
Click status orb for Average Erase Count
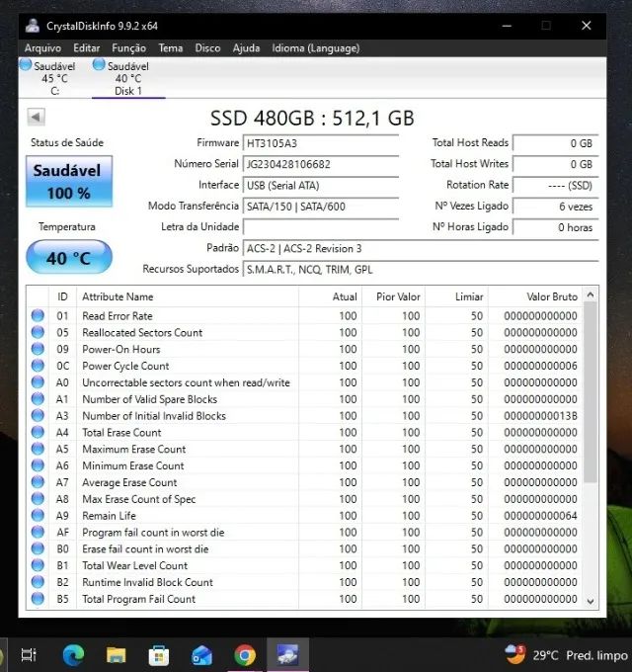click(x=38, y=482)
